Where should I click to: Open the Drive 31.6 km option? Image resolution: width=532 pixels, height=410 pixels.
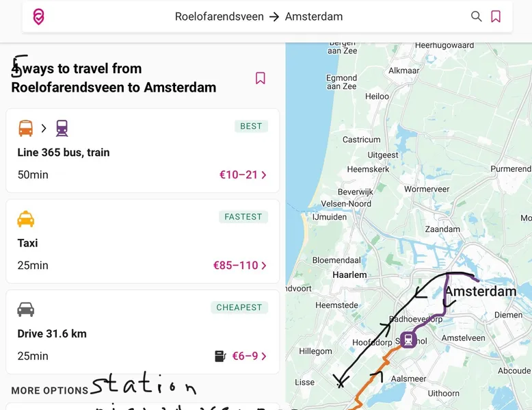tap(52, 334)
